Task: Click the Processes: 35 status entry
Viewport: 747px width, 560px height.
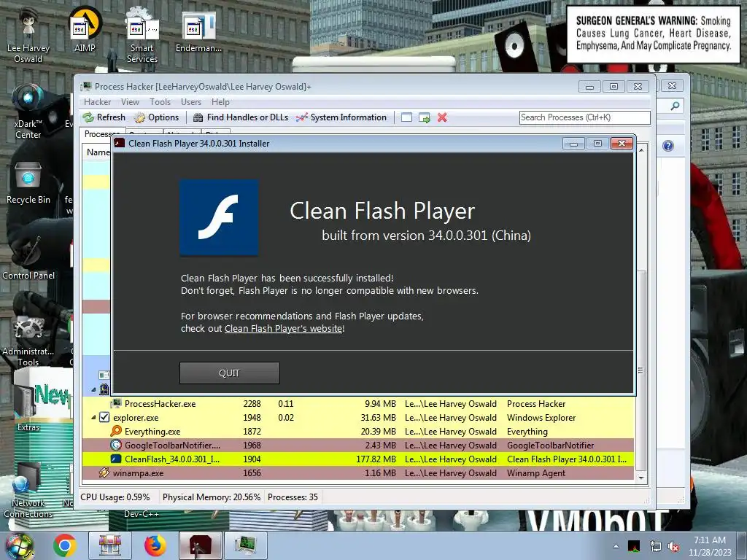Action: tap(293, 497)
